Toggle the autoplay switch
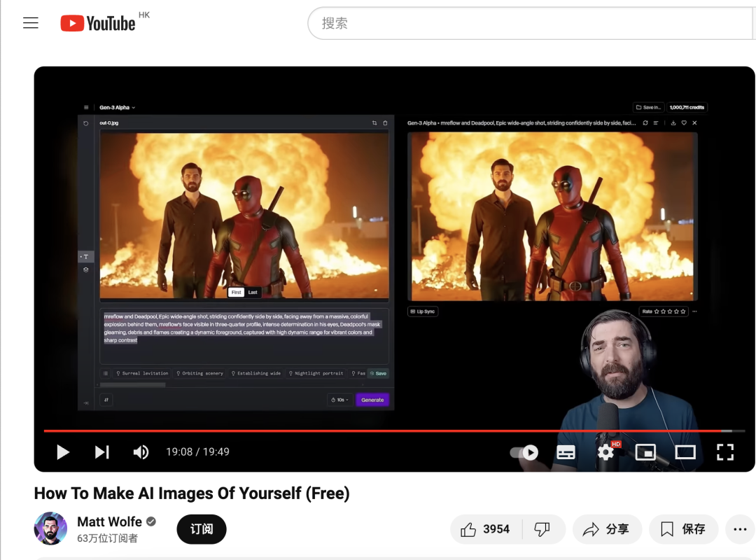The image size is (756, 560). (x=524, y=452)
